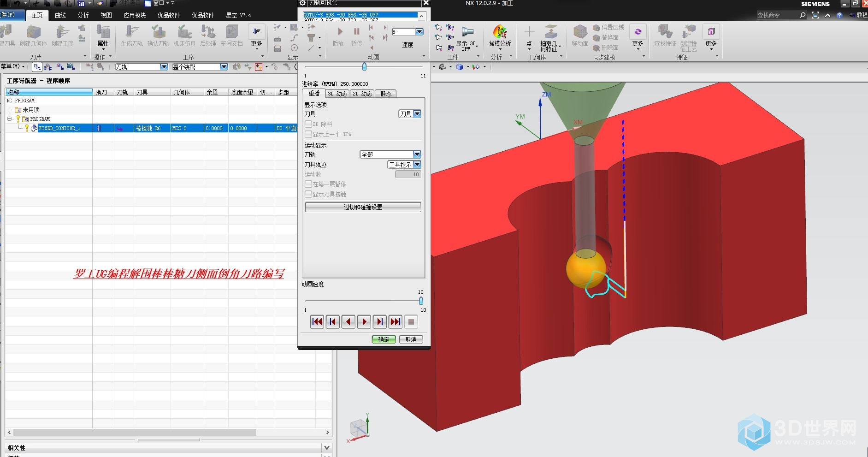Click the Play (播放) animation ribbon icon
868x457 pixels.
340,32
